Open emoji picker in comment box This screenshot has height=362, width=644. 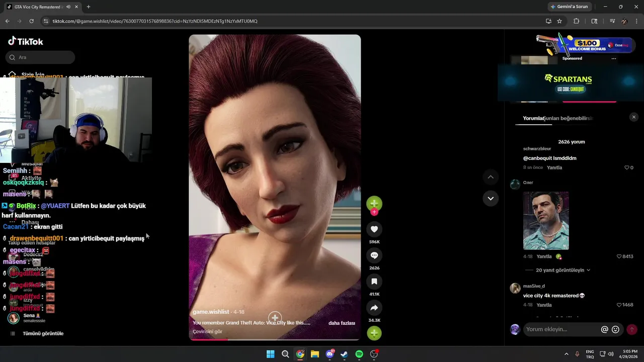615,329
